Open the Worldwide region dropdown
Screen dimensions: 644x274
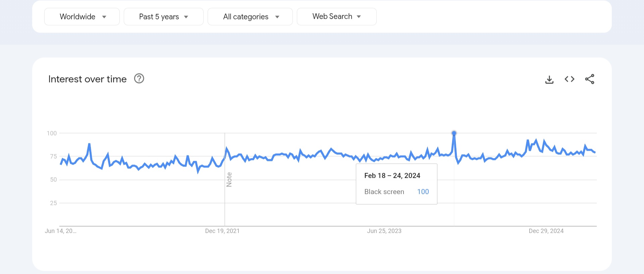(x=82, y=17)
